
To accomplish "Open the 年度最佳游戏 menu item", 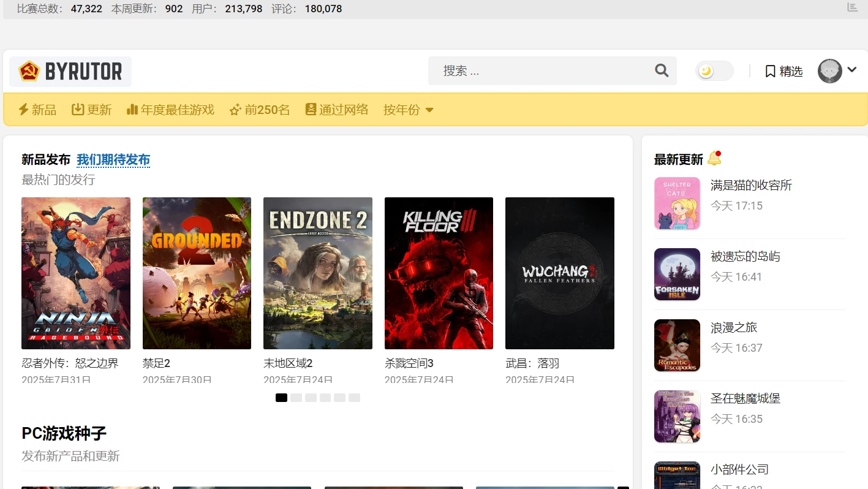I will coord(170,110).
